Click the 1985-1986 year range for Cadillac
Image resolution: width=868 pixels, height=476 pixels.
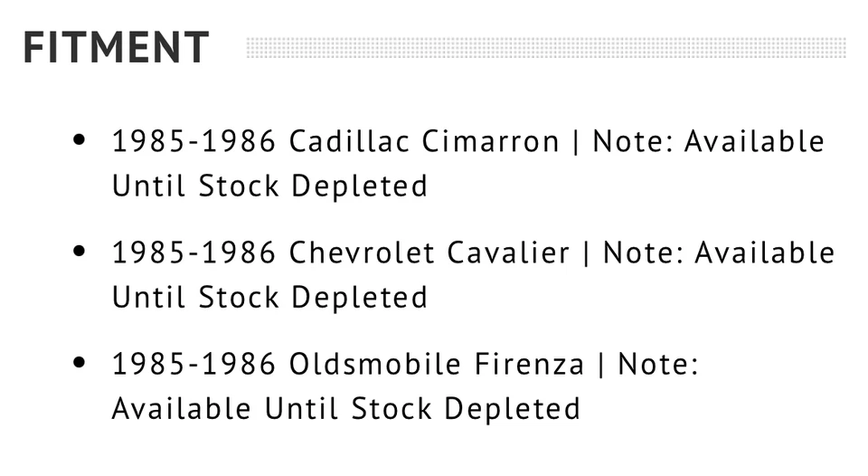[193, 142]
